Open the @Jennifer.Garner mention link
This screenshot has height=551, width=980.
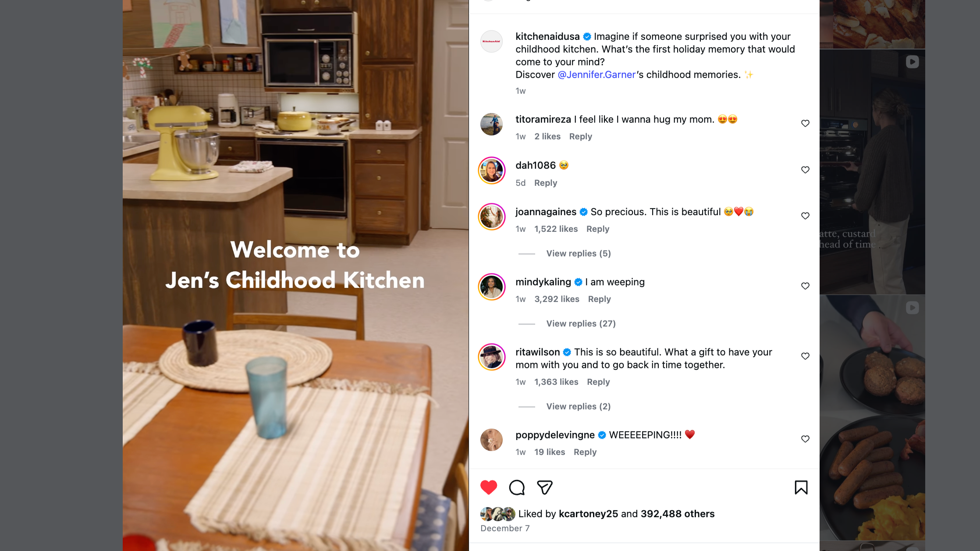click(x=597, y=75)
